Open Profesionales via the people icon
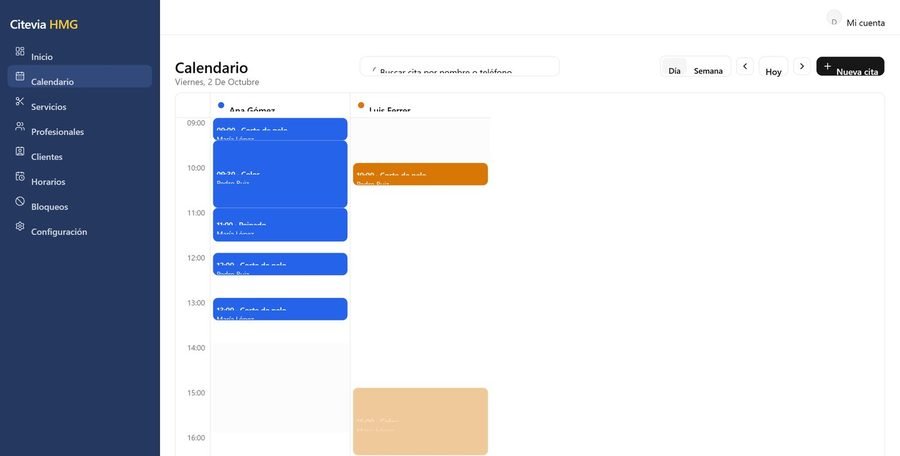Viewport: 900px width, 456px height. click(x=20, y=126)
